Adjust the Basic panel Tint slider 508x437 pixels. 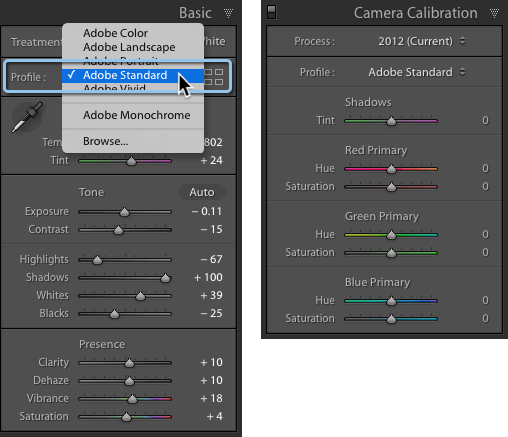click(x=131, y=161)
